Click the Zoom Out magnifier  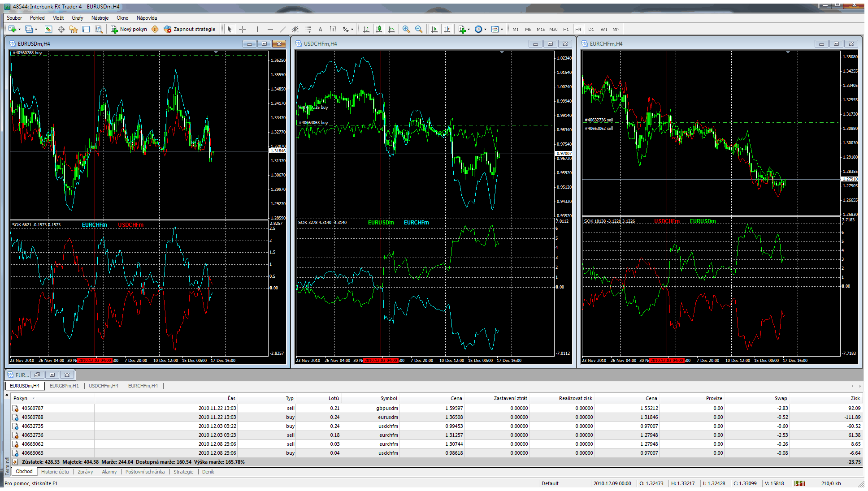[419, 29]
